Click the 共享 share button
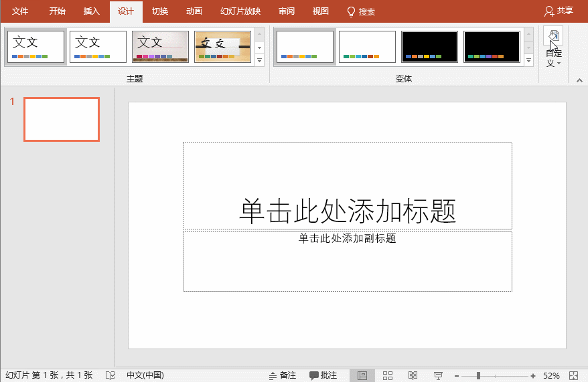 click(x=559, y=11)
